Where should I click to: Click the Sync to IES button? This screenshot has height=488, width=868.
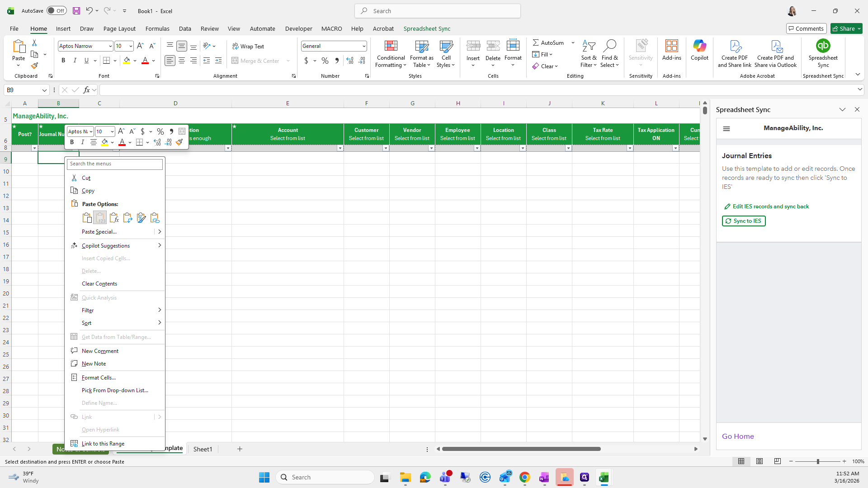[743, 221]
